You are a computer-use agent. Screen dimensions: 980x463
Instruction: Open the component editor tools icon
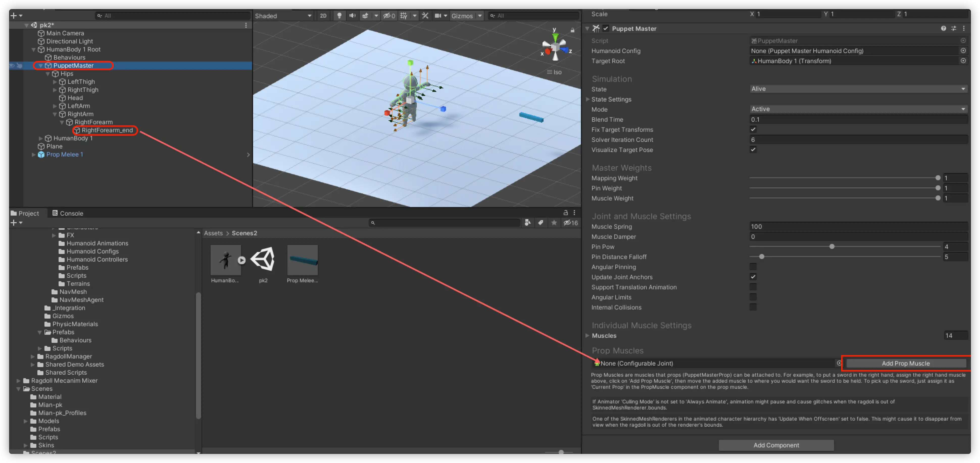tap(425, 16)
